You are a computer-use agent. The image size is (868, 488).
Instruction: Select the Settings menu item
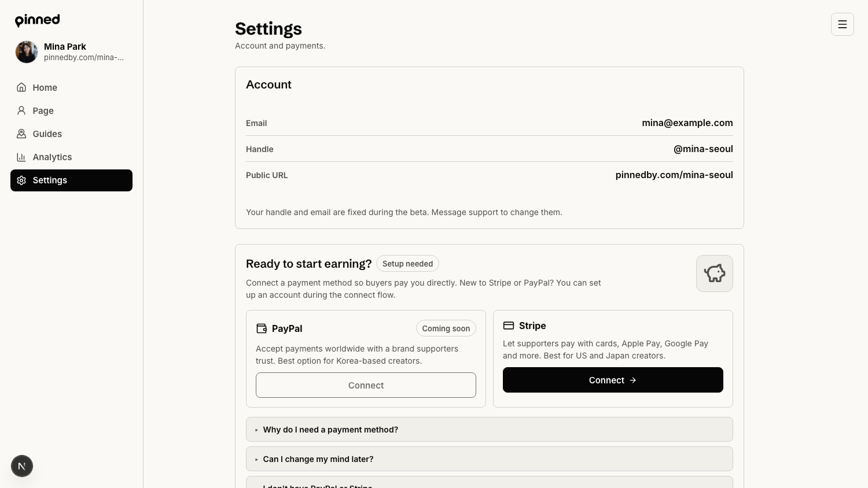pos(71,180)
